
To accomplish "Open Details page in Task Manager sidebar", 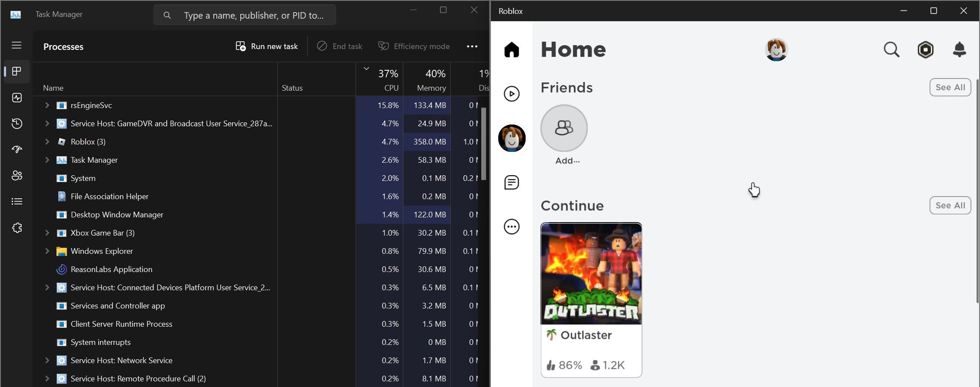I will (17, 201).
